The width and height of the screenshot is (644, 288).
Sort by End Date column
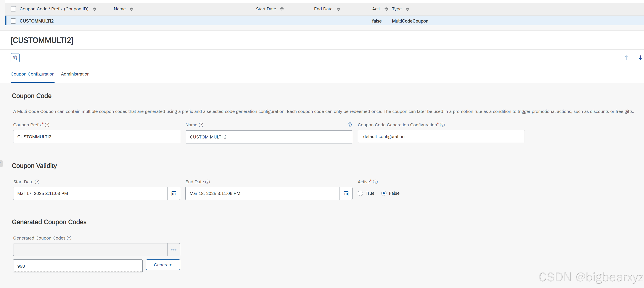(x=338, y=9)
